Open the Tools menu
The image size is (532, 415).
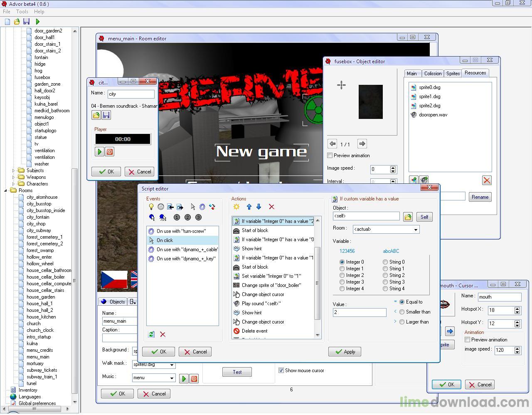point(22,12)
